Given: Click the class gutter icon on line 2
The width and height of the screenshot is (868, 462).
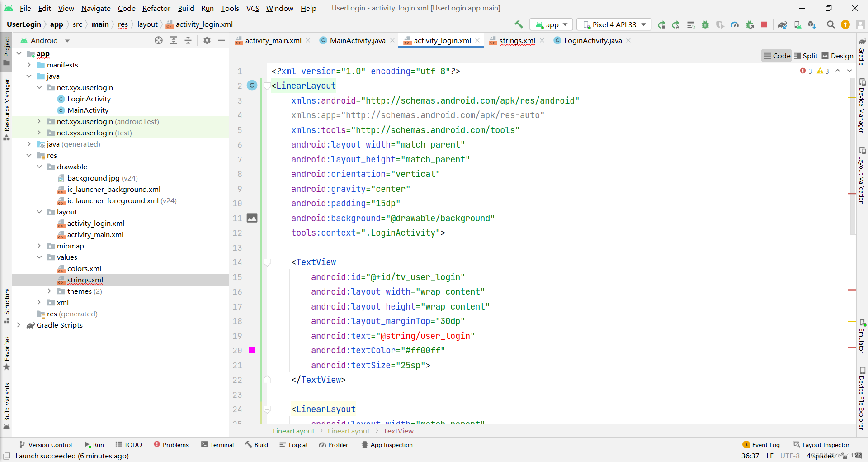Looking at the screenshot, I should (252, 85).
